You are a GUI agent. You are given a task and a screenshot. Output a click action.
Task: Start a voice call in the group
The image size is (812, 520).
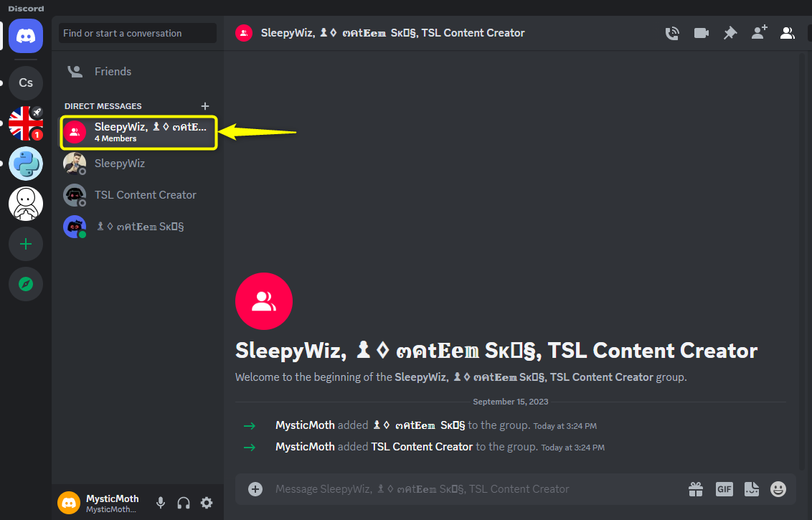[672, 33]
